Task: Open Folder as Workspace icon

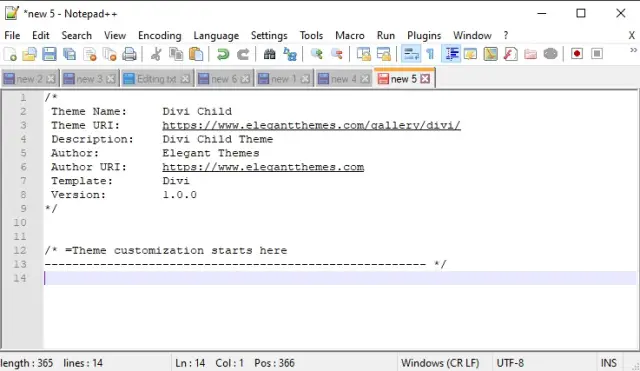Action: pos(531,54)
